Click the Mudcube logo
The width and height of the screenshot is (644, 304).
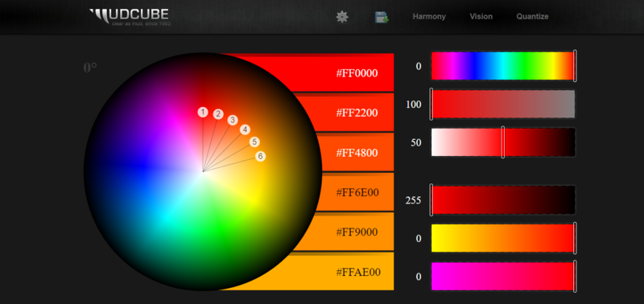click(x=130, y=17)
